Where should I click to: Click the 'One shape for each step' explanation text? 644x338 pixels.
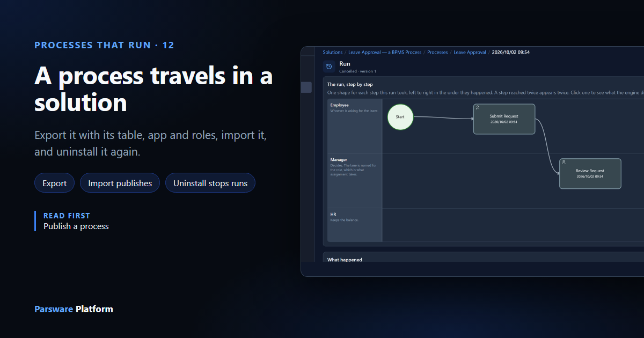(485, 93)
